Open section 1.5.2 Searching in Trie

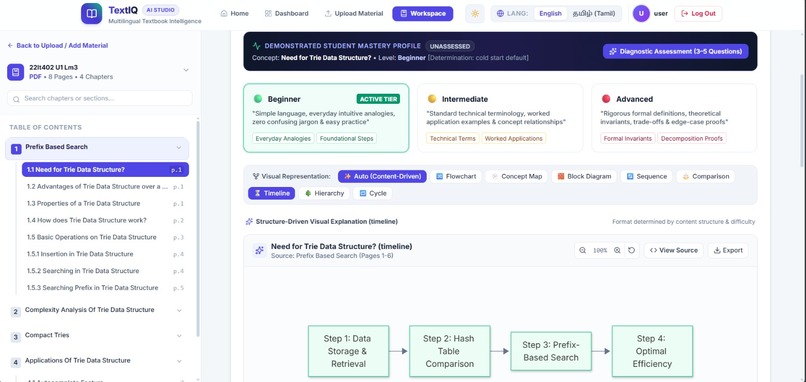[105, 271]
